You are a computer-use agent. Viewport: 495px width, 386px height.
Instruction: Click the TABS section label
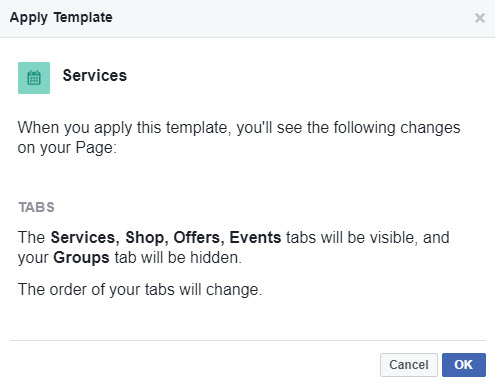(x=36, y=207)
